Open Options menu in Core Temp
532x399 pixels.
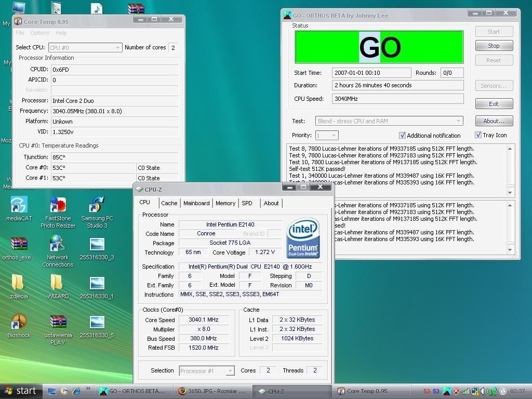coord(39,33)
